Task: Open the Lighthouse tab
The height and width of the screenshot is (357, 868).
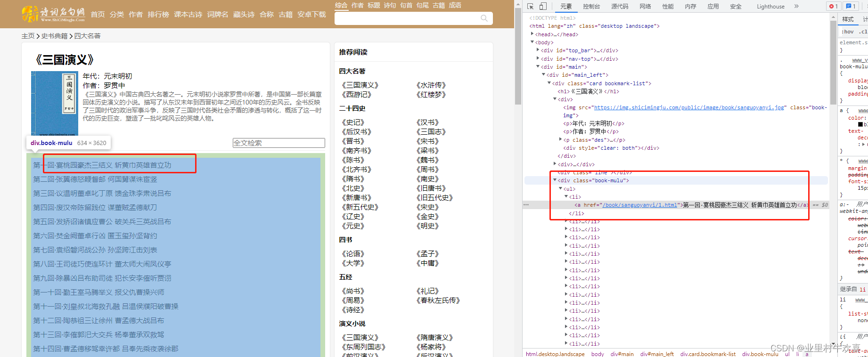Action: [x=770, y=6]
